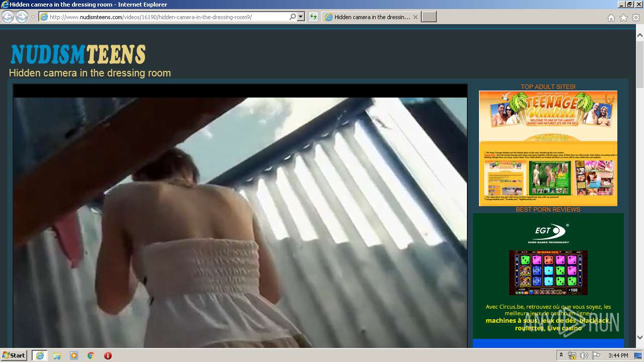The height and width of the screenshot is (362, 644).
Task: Click the search magnifier in address bar
Action: (x=292, y=17)
